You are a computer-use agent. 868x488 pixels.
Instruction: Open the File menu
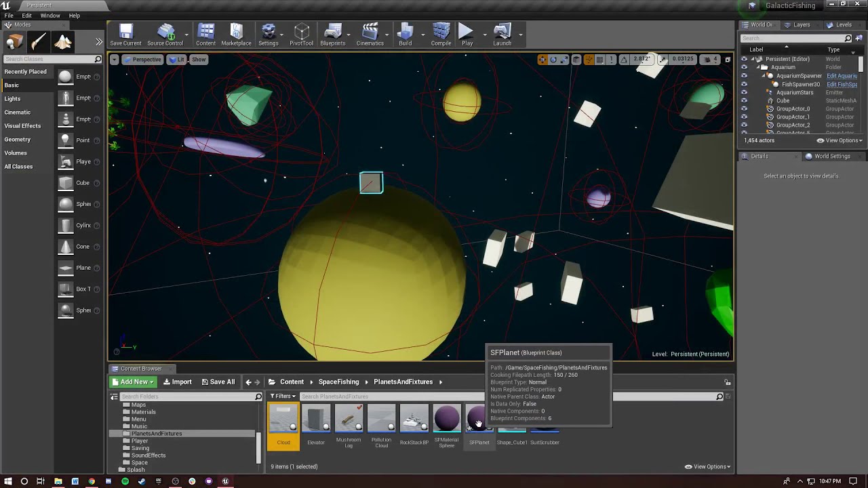coord(9,16)
